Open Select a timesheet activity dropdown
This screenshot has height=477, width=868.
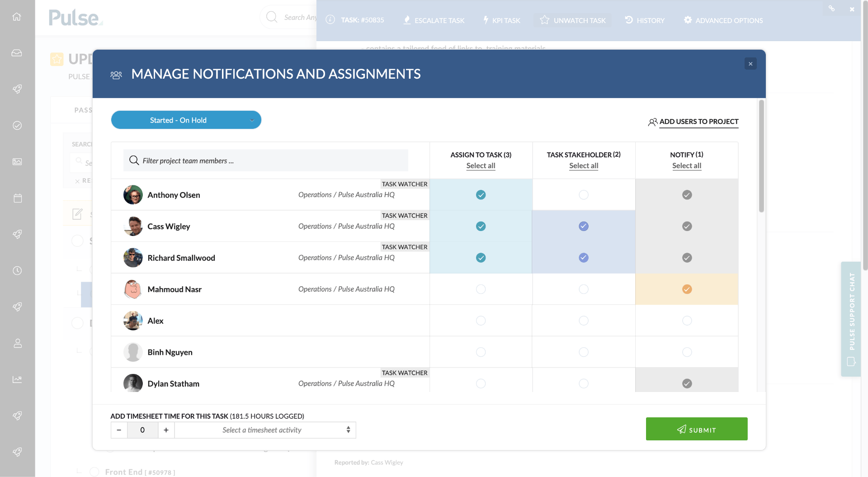point(265,430)
